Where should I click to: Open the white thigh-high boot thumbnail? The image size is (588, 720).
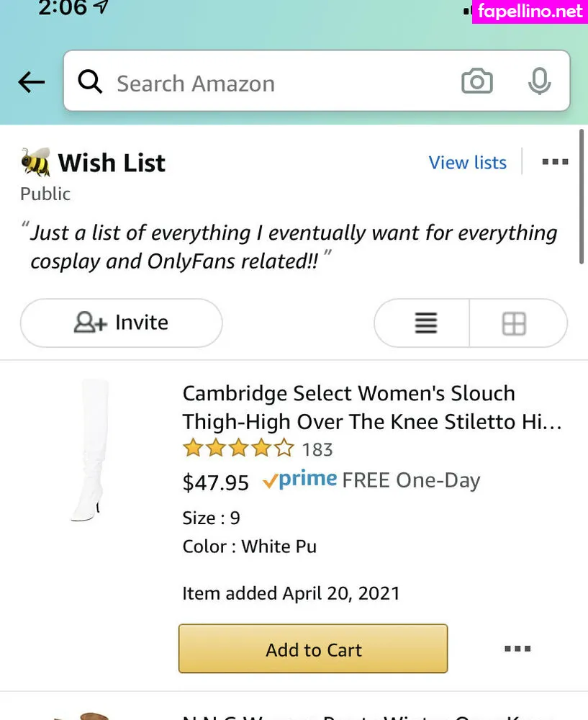[91, 450]
